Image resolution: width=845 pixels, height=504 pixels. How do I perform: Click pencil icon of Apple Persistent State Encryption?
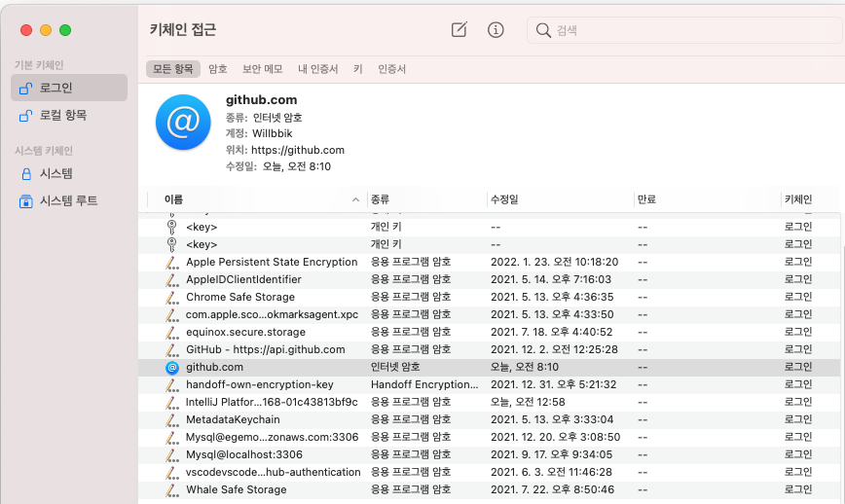(x=172, y=263)
